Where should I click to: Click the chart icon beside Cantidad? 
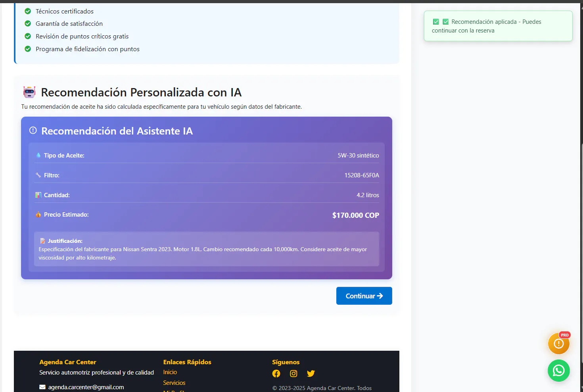click(38, 195)
